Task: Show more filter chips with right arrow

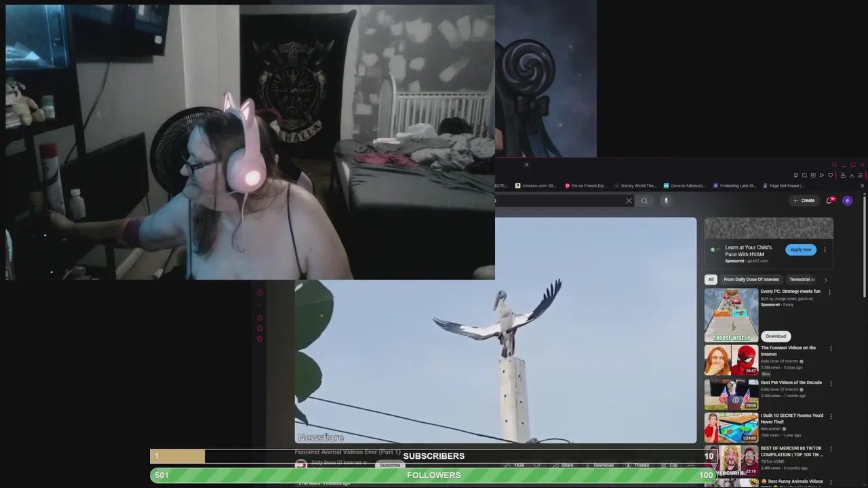Action: click(825, 279)
